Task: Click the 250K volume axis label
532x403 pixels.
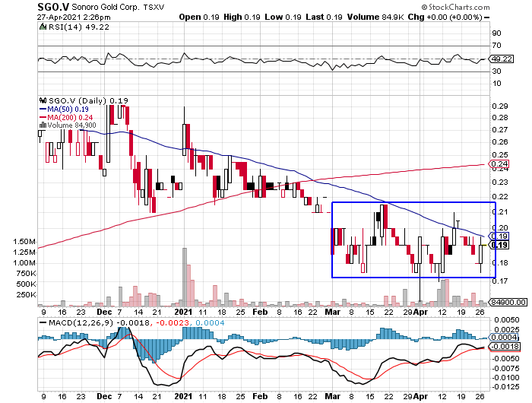Action: click(25, 295)
